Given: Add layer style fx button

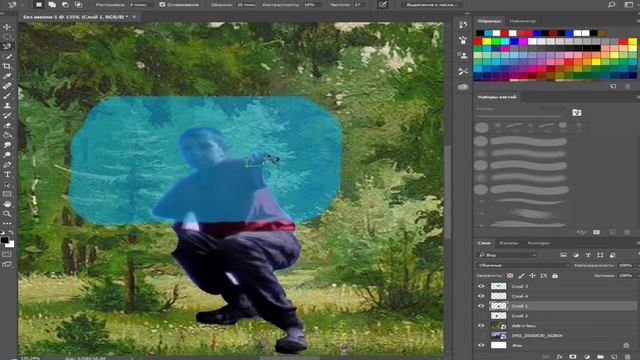Looking at the screenshot, I should pyautogui.click(x=560, y=357).
